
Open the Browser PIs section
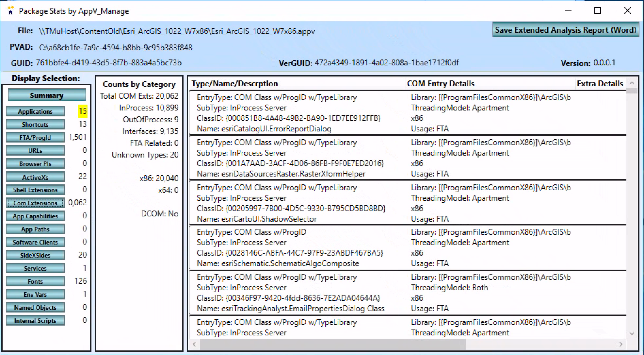(x=35, y=164)
